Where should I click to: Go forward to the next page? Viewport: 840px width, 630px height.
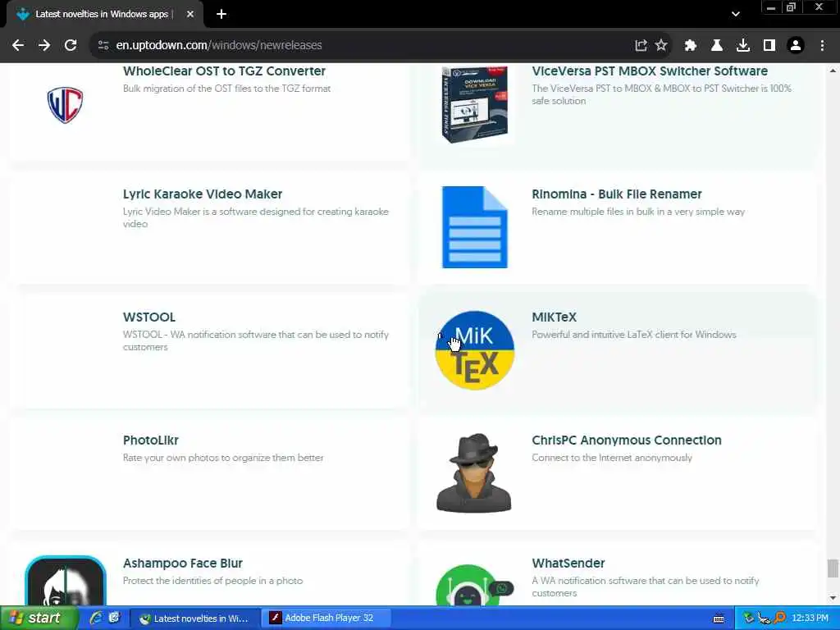[44, 46]
